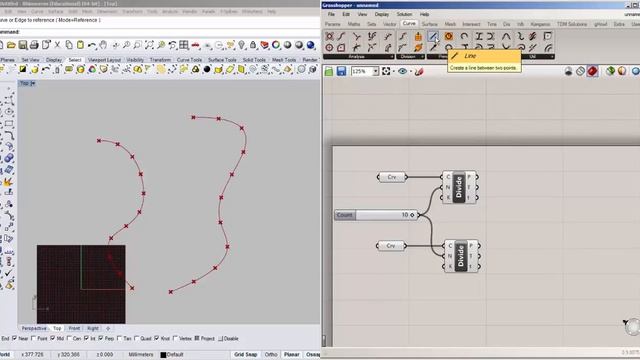Open the Grasshopper File menu
Viewport: 640px width, 360px height.
(x=331, y=14)
